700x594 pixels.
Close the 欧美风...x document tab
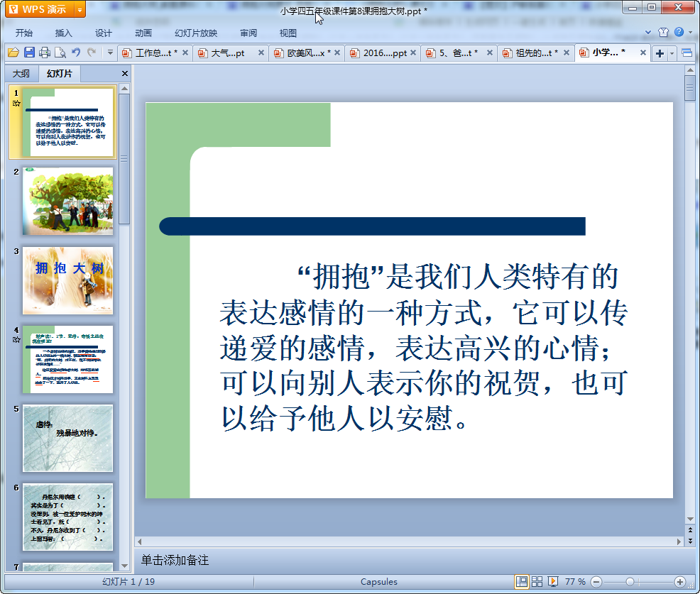(x=337, y=53)
